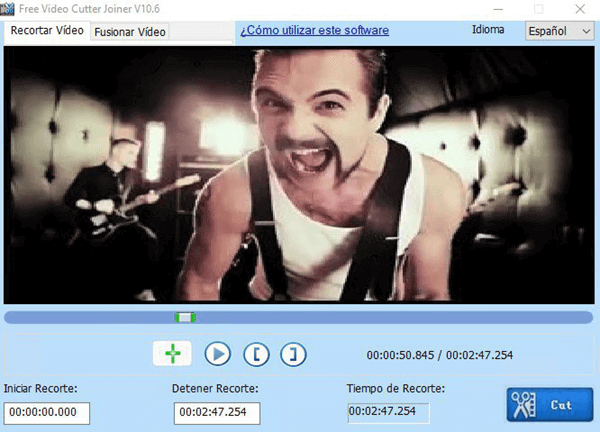This screenshot has width=600, height=432.
Task: Minimize the Free Video Cutter Joiner window
Action: pyautogui.click(x=497, y=8)
